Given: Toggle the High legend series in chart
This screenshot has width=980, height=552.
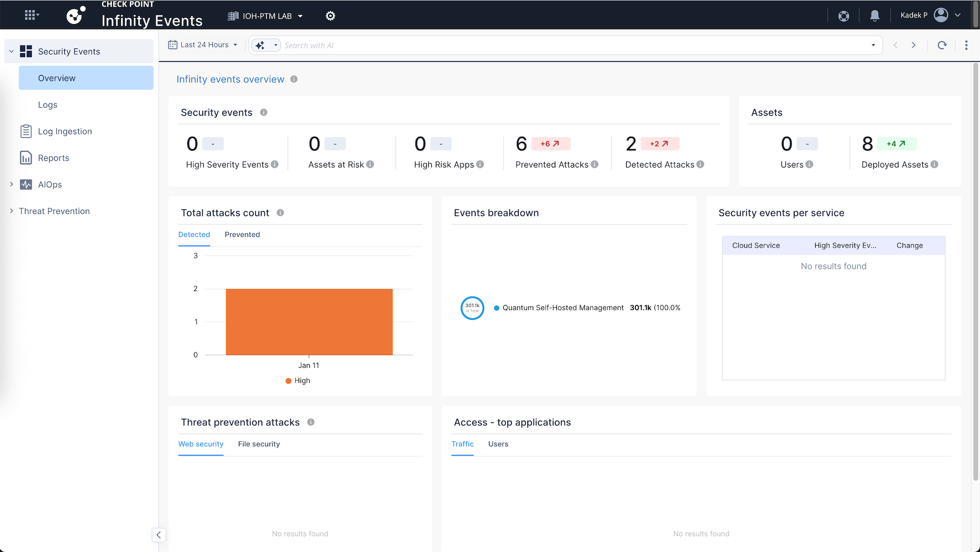Looking at the screenshot, I should (298, 380).
